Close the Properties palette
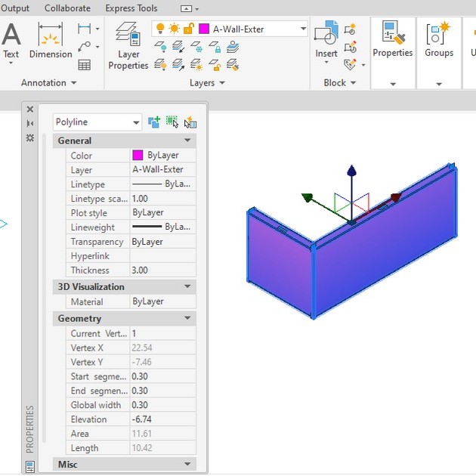476x476 pixels. [29, 110]
